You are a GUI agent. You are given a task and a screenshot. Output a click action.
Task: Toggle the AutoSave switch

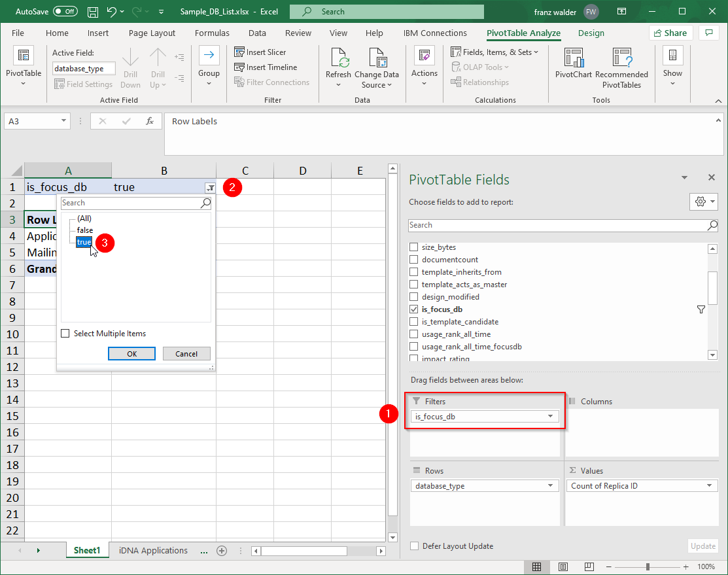tap(65, 12)
